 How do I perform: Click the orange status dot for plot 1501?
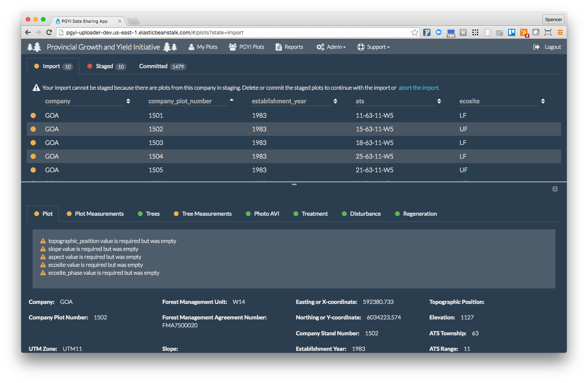[x=33, y=115]
